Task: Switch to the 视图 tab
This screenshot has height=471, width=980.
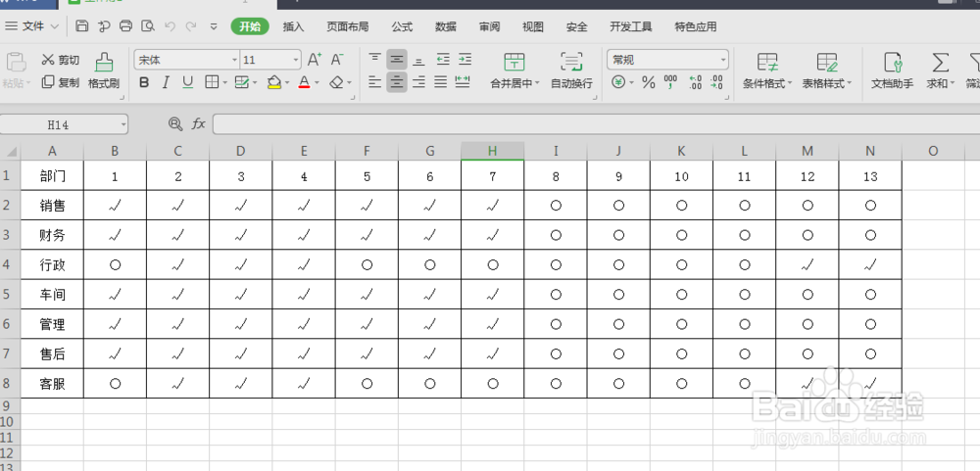Action: coord(533,26)
